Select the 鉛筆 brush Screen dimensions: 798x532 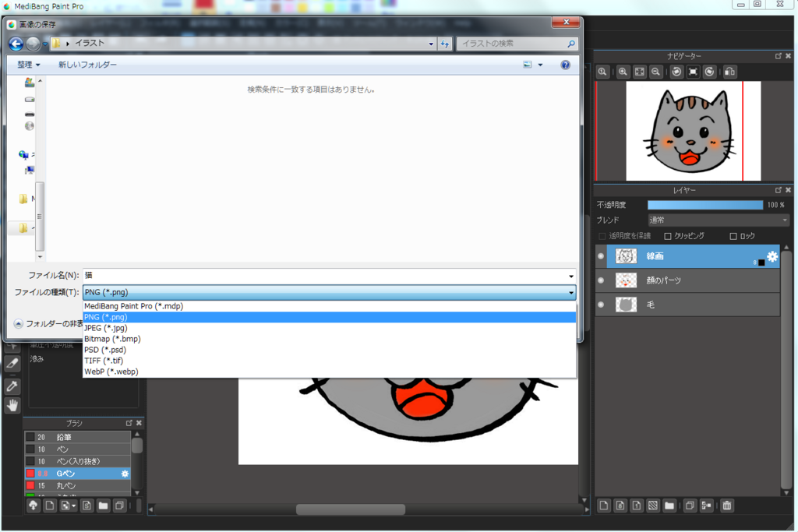click(x=77, y=437)
